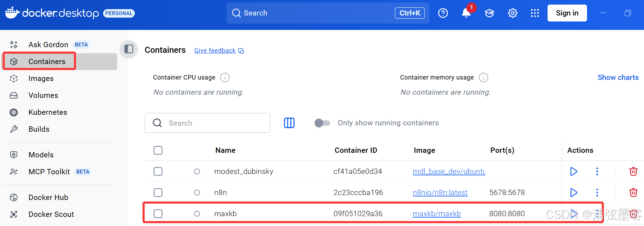
Task: Click port 8080:8080
Action: (507, 214)
